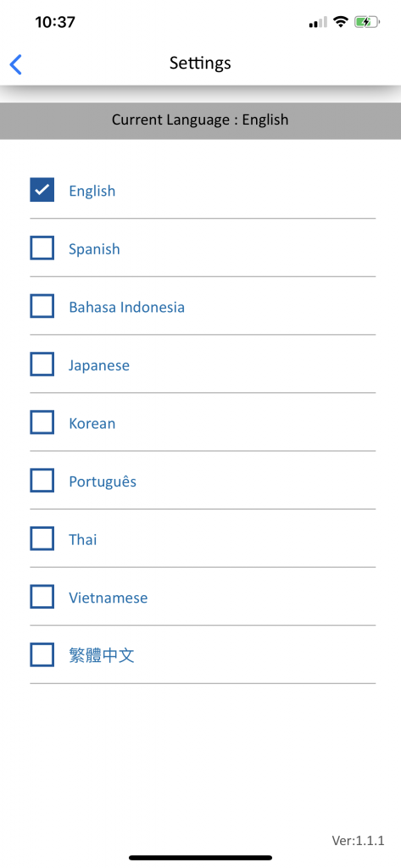
Task: Enable the Vietnamese checkbox
Action: coord(42,597)
